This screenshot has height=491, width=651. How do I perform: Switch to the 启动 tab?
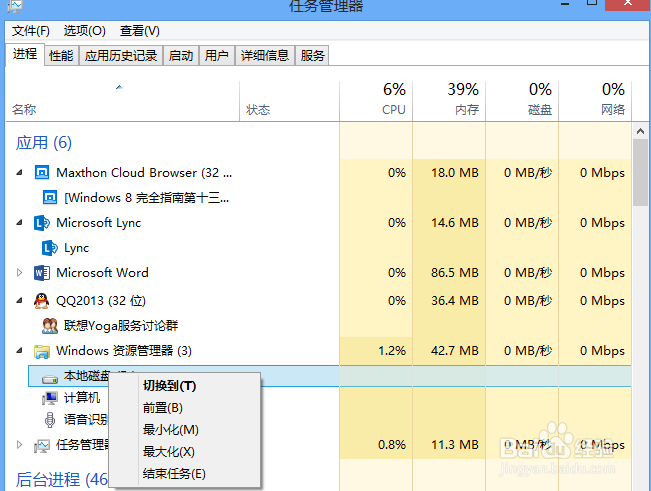[181, 56]
